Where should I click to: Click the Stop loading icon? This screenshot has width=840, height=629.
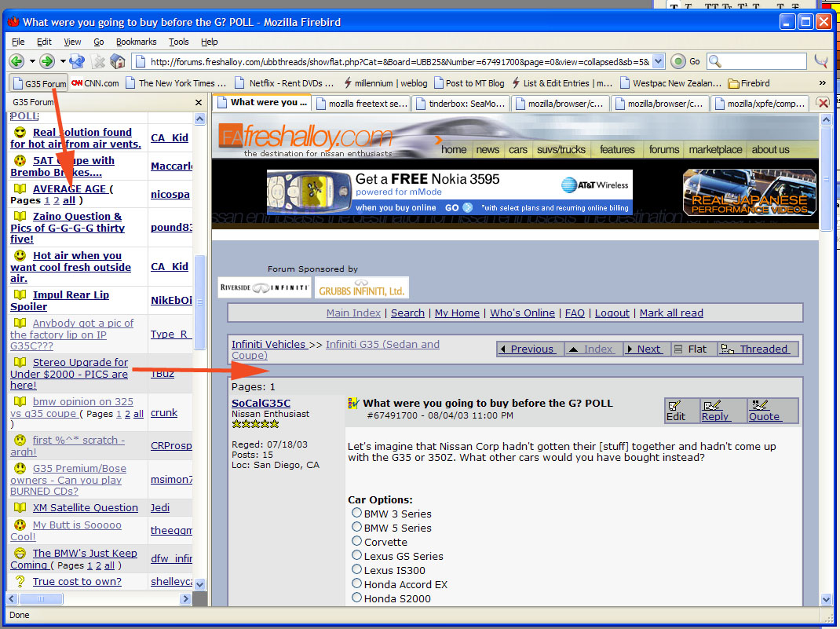(97, 61)
